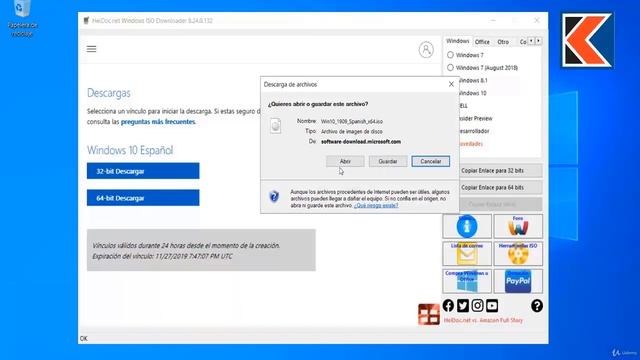640x360 pixels.
Task: Select the Insider Preview option
Action: pyautogui.click(x=475, y=118)
